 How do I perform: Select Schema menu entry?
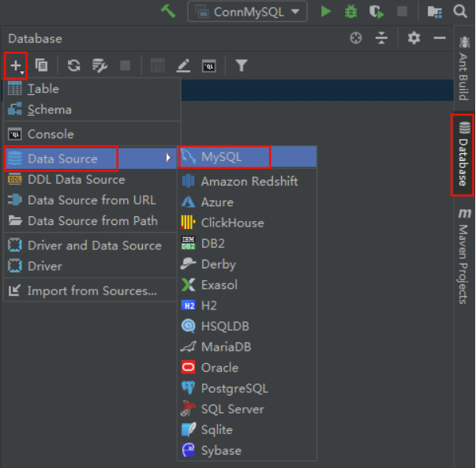(x=92, y=110)
